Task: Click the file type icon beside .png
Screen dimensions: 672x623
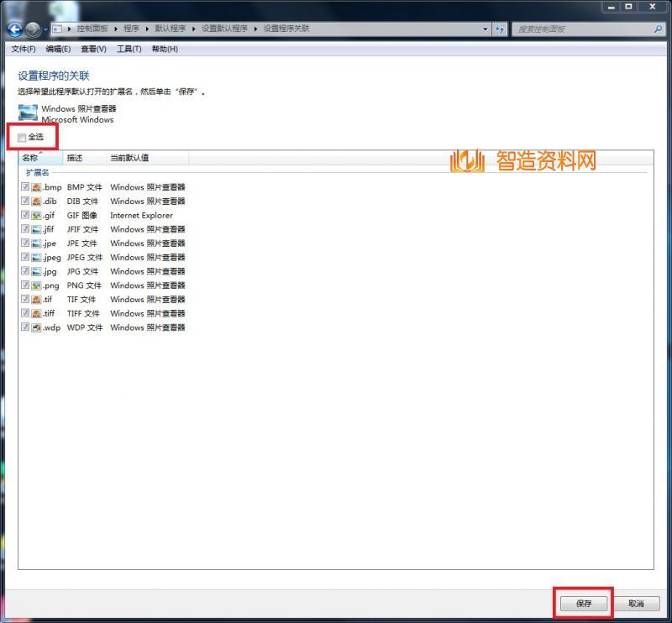Action: point(37,285)
